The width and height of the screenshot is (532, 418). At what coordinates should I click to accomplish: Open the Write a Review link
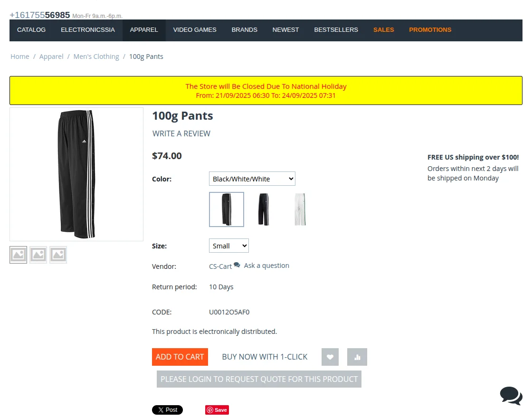pyautogui.click(x=181, y=133)
